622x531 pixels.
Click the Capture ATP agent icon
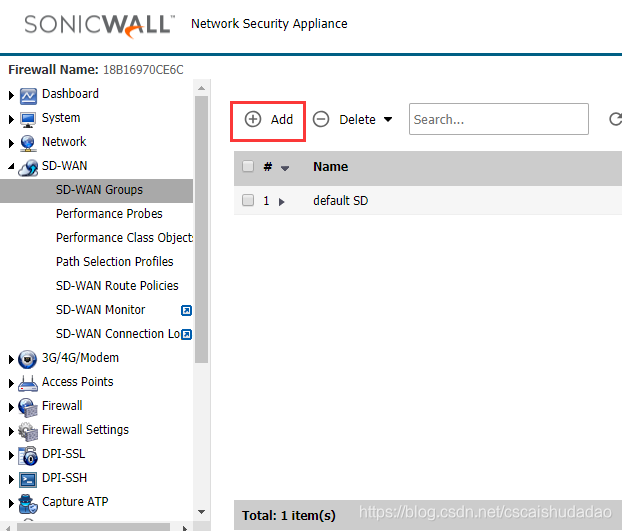(x=28, y=504)
